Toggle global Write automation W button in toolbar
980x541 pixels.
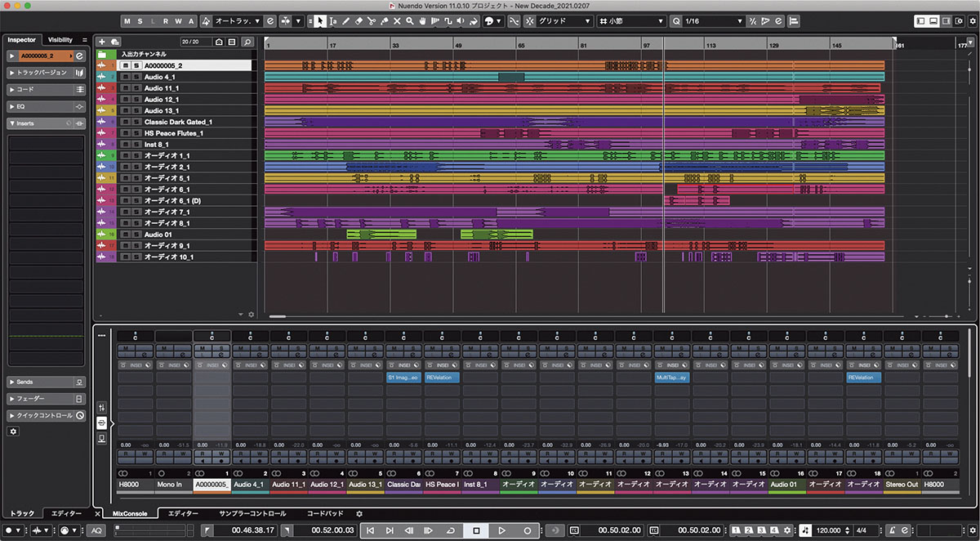178,20
